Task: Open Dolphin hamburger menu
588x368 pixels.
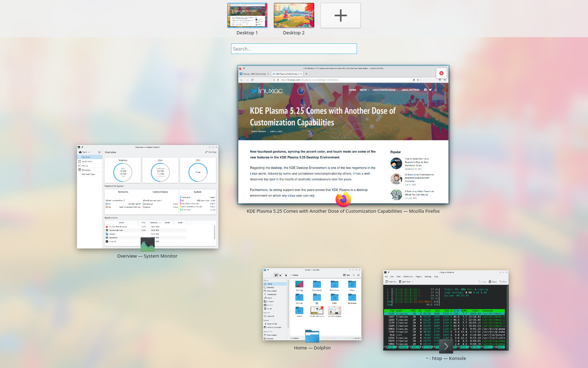Action: coord(358,275)
